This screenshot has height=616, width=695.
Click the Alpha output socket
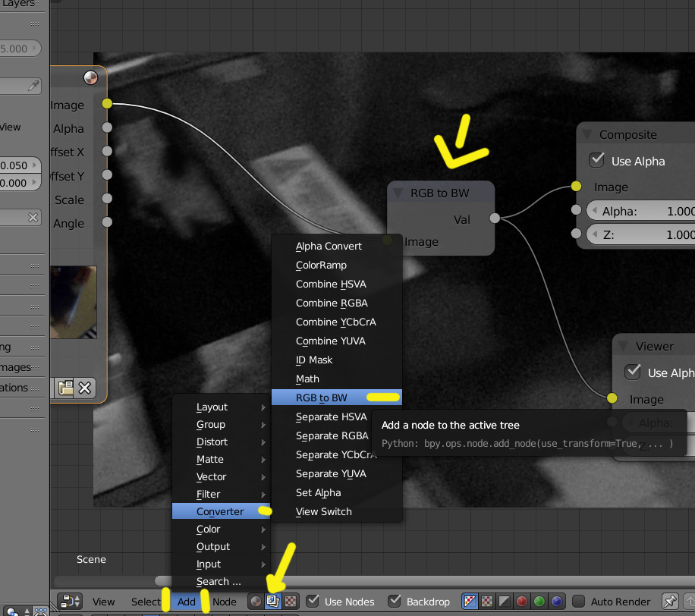click(x=107, y=127)
